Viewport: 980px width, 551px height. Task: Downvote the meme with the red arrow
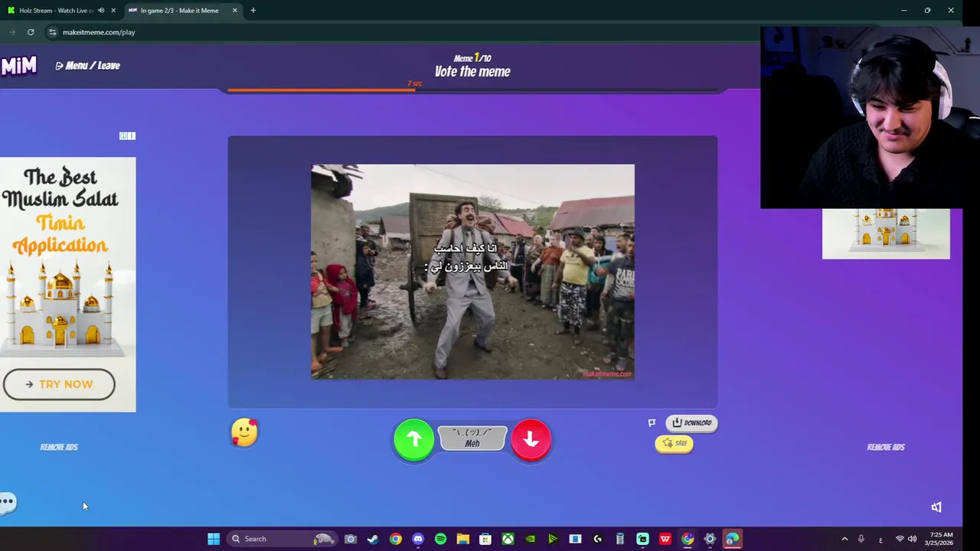531,439
